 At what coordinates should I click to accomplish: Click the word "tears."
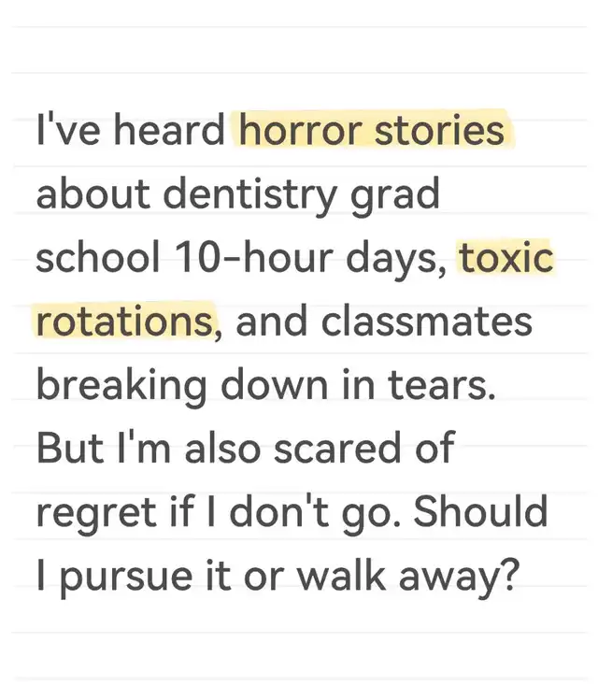tap(441, 385)
